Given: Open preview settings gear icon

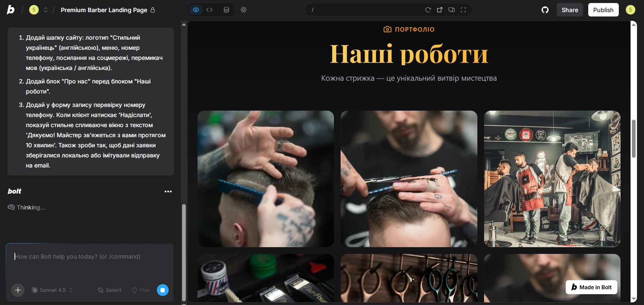Looking at the screenshot, I should [x=244, y=10].
